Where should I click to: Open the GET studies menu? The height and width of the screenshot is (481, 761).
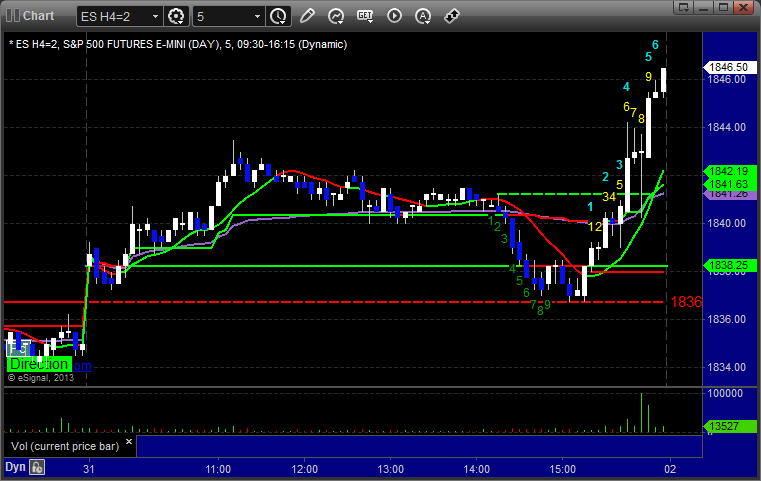(x=365, y=16)
